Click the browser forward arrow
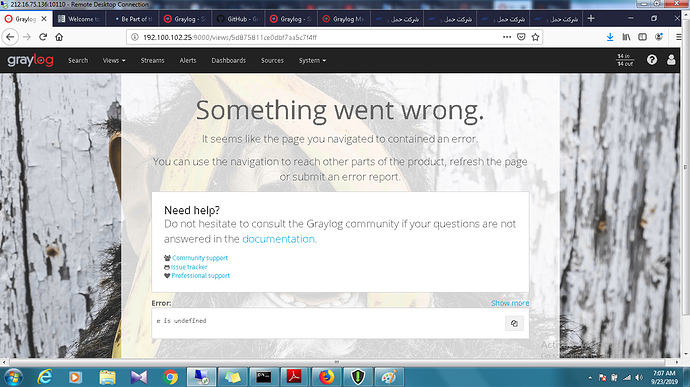 [27, 37]
